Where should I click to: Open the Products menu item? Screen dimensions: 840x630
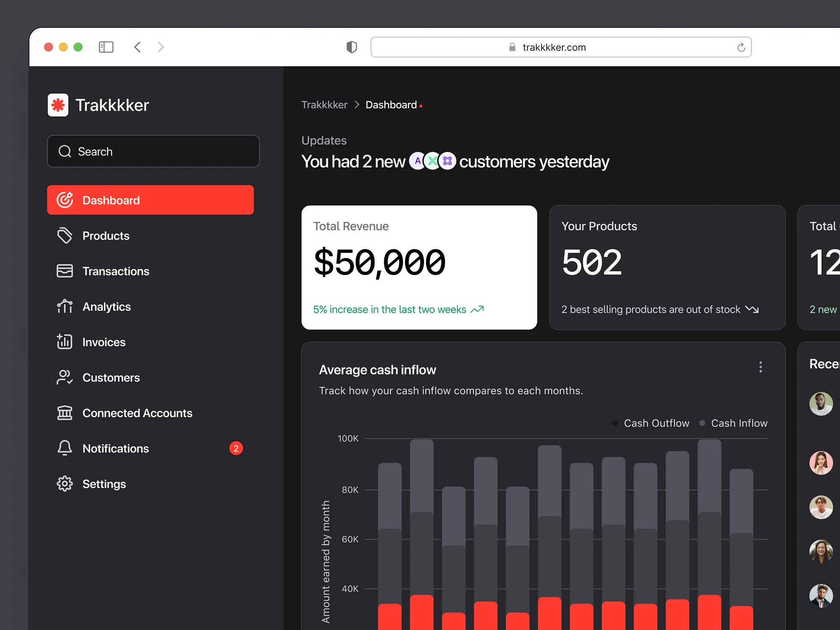151,236
